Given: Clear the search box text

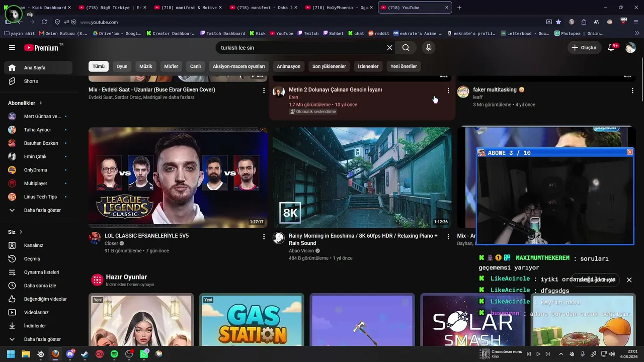Looking at the screenshot, I should pos(389,48).
